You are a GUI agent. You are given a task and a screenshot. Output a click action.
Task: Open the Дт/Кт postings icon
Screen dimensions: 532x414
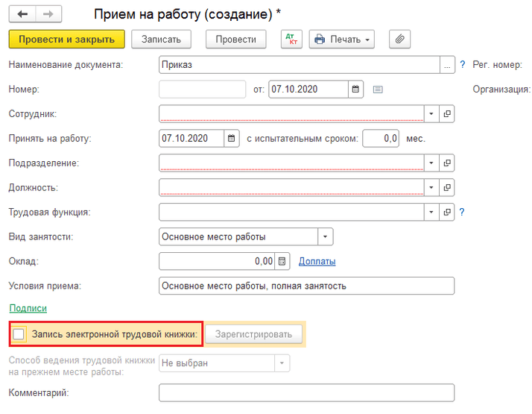coord(291,39)
